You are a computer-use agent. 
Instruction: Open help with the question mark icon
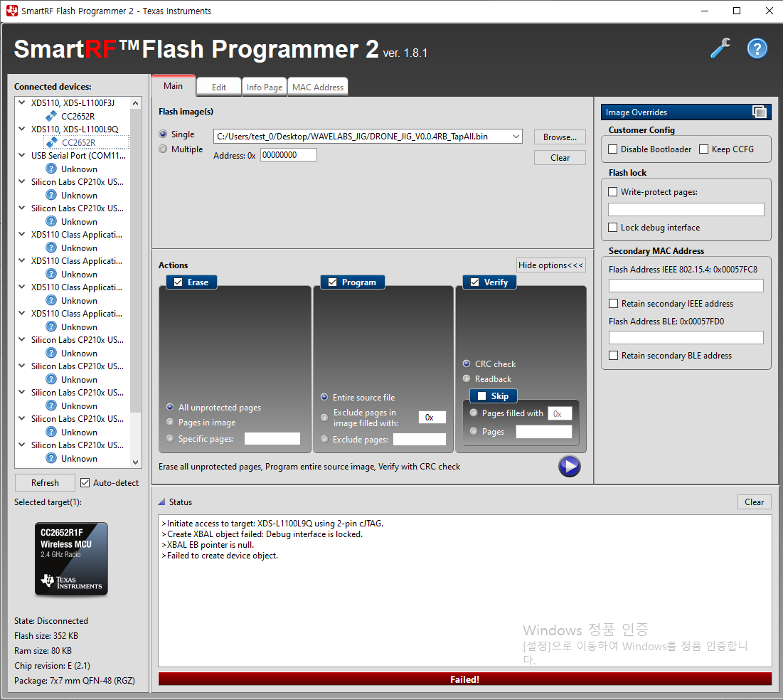(757, 48)
